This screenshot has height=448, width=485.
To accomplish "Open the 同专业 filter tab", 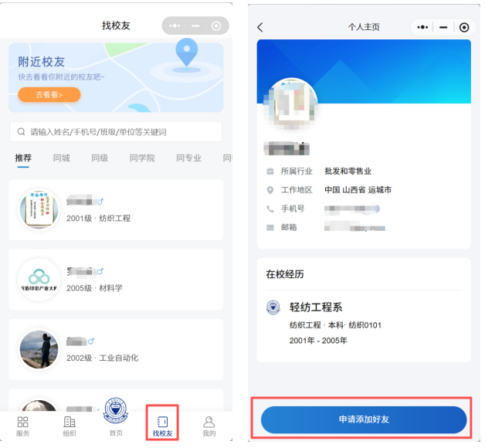I will 188,158.
